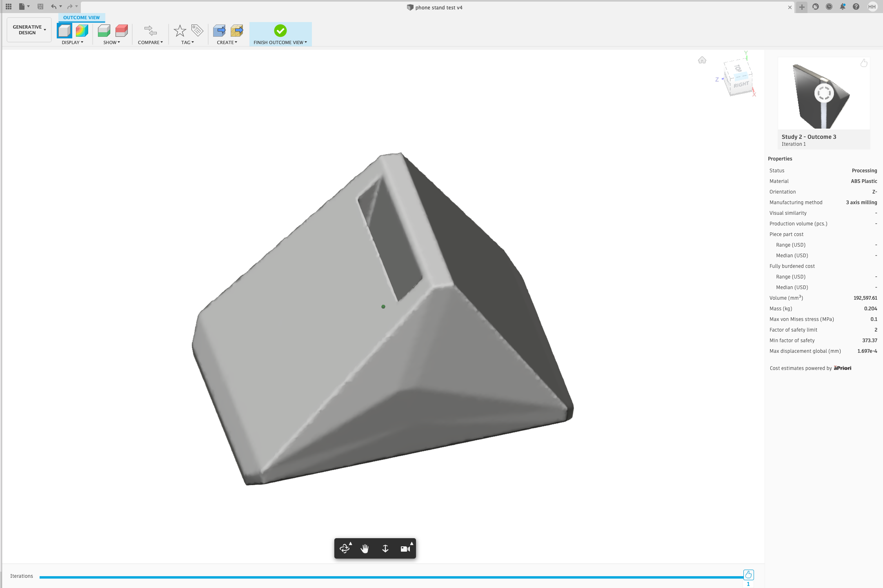Click the aPriori cost estimates link
883x588 pixels.
pos(842,368)
